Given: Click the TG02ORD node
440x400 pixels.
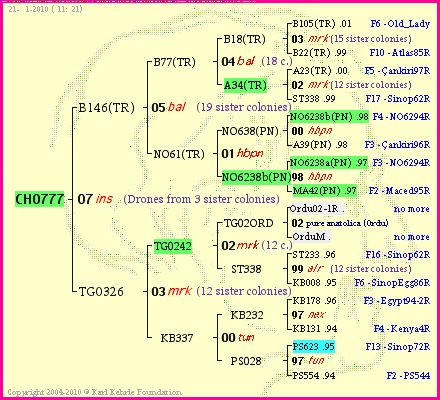Looking at the screenshot, I should 248,223.
